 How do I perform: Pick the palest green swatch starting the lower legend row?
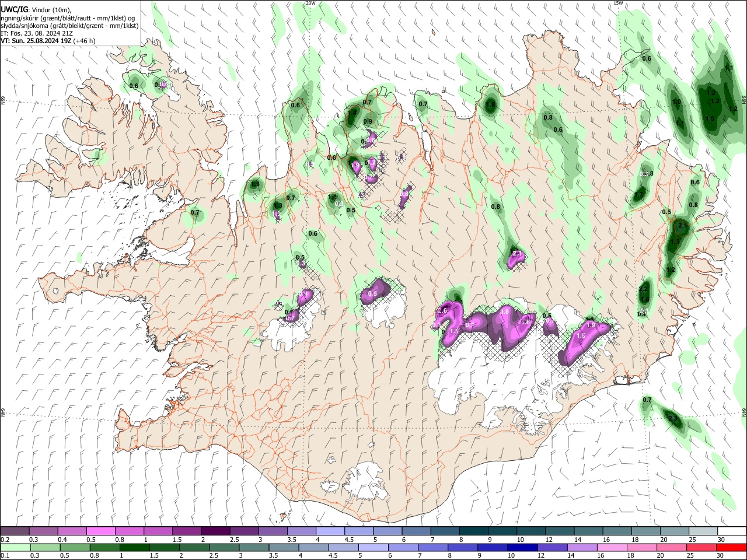click(x=15, y=547)
